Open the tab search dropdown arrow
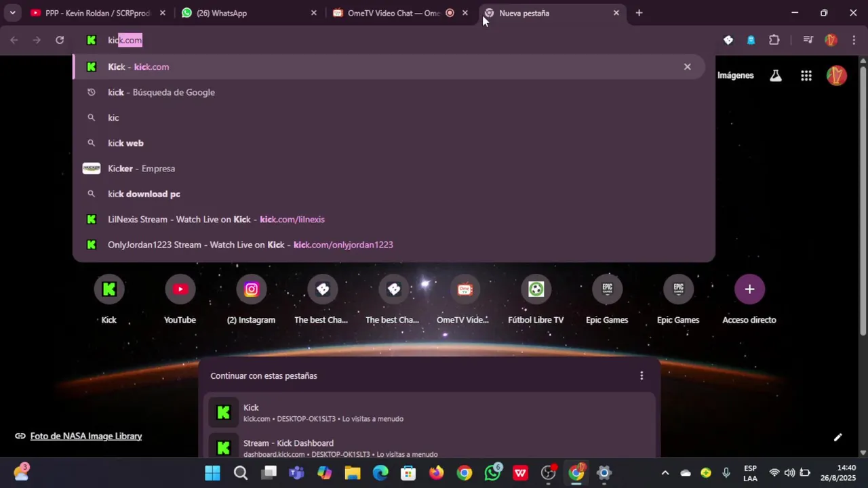868x488 pixels. [12, 13]
